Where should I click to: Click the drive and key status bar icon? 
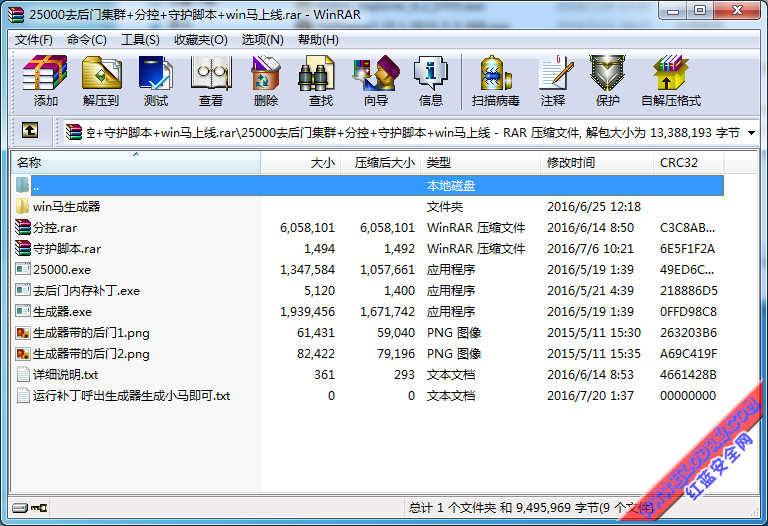click(29, 507)
